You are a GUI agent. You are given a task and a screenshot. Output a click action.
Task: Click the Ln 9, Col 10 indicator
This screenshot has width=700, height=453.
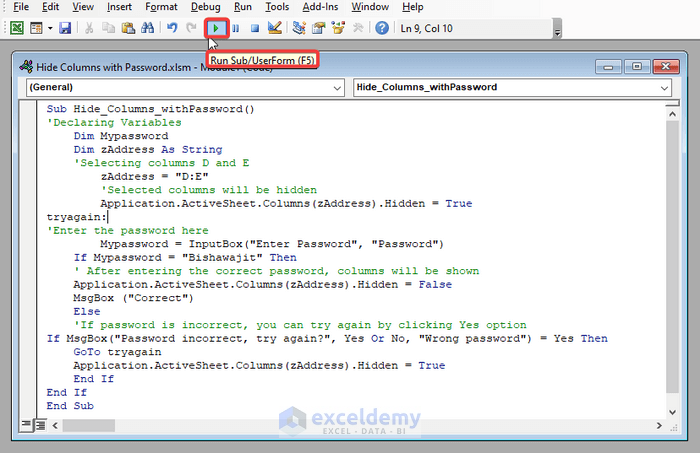[426, 29]
